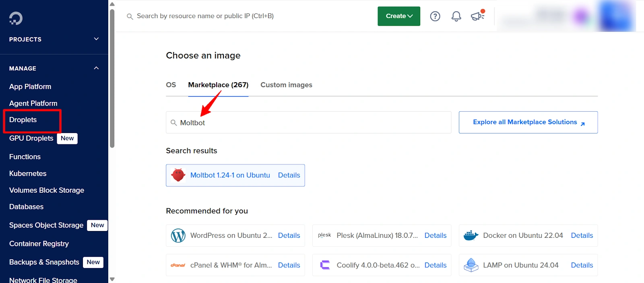Open Container Registry in sidebar

pos(39,243)
